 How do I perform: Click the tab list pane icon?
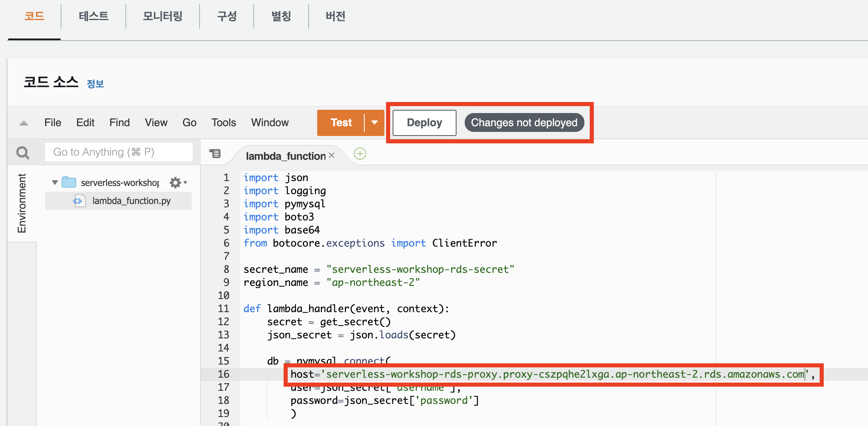(x=215, y=154)
